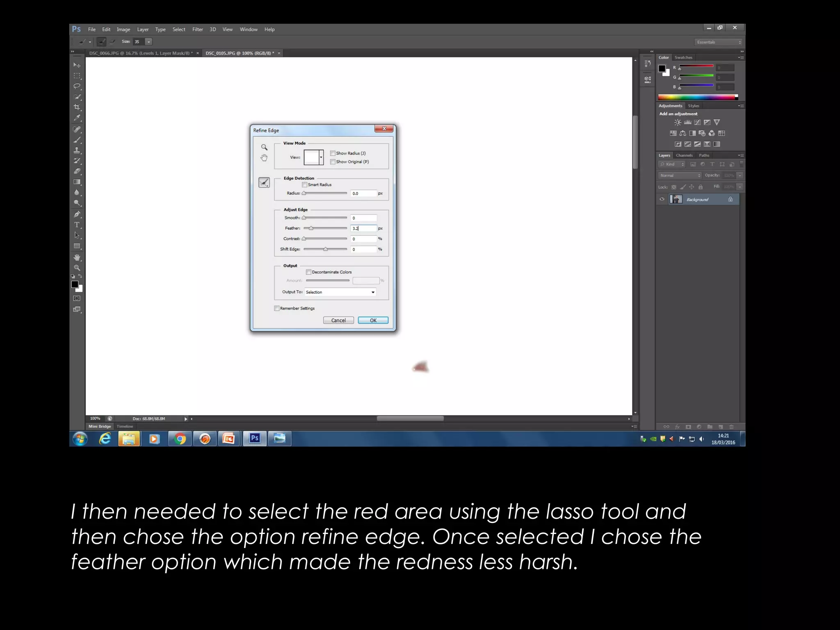
Task: Change screen mode icon in toolbox
Action: pyautogui.click(x=77, y=309)
